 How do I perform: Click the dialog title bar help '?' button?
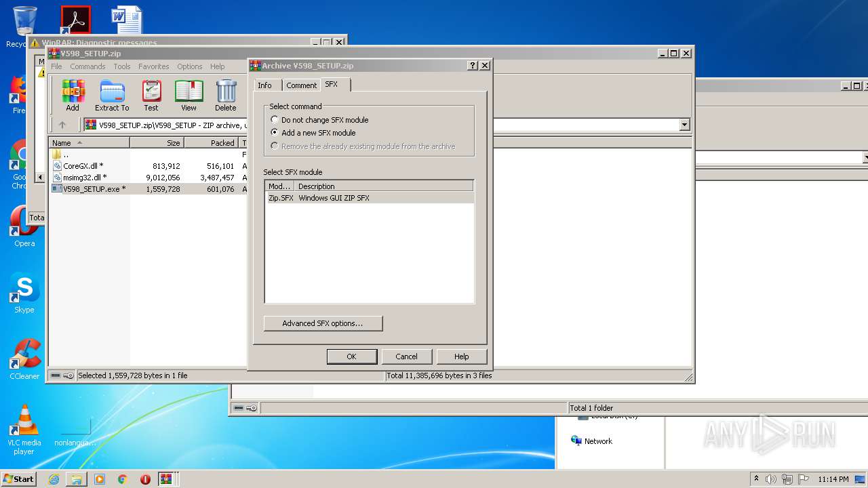coord(473,66)
